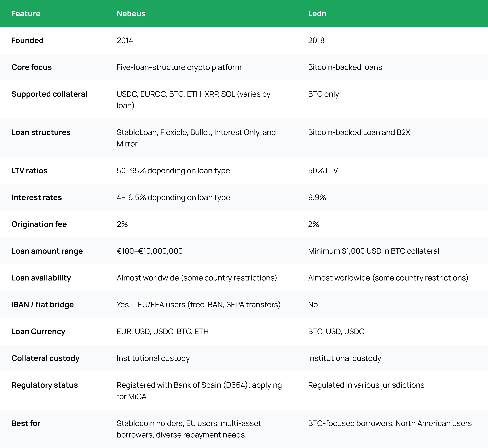Select the IBAN / fiat bridge label
Image resolution: width=488 pixels, height=448 pixels.
42,305
